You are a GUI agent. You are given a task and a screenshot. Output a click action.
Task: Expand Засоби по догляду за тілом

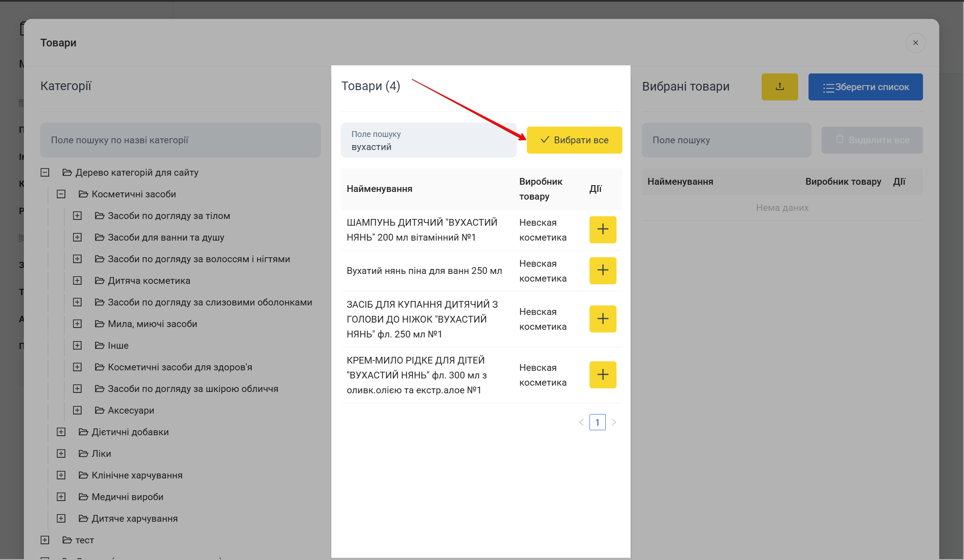tap(77, 216)
